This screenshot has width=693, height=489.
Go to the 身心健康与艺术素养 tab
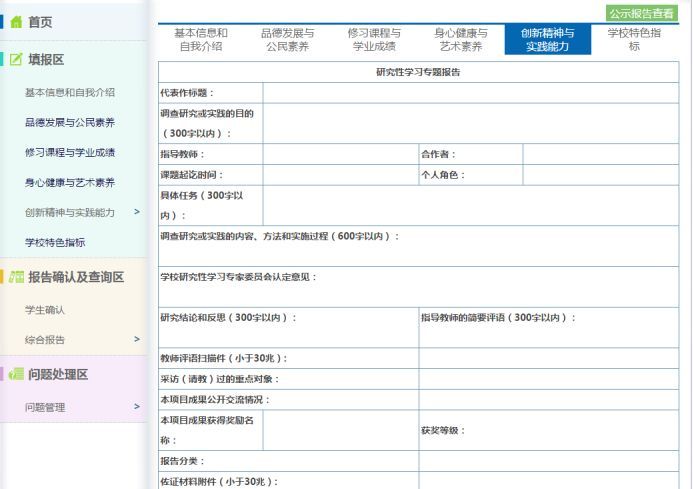tap(461, 40)
